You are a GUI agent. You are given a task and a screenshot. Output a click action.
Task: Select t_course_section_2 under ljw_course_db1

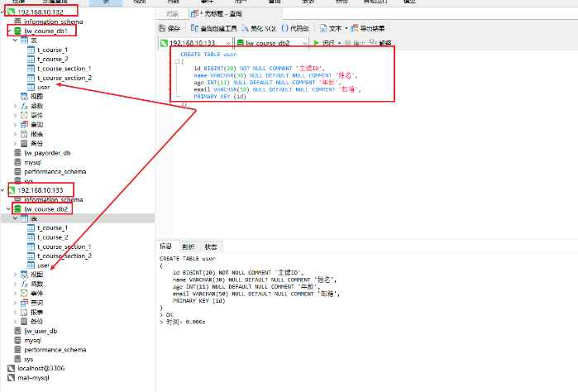pos(64,78)
